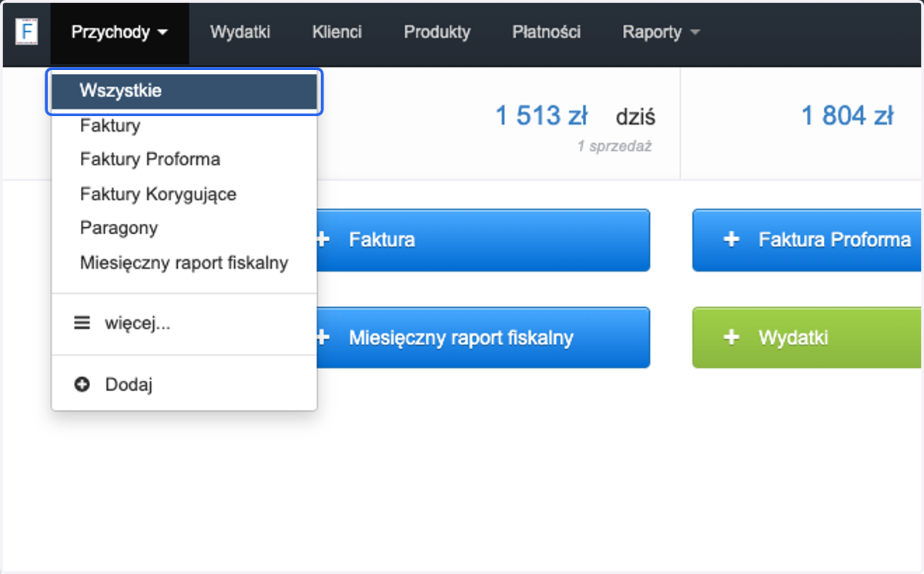The image size is (924, 574).
Task: Click the 1 804 zł amount
Action: [847, 116]
